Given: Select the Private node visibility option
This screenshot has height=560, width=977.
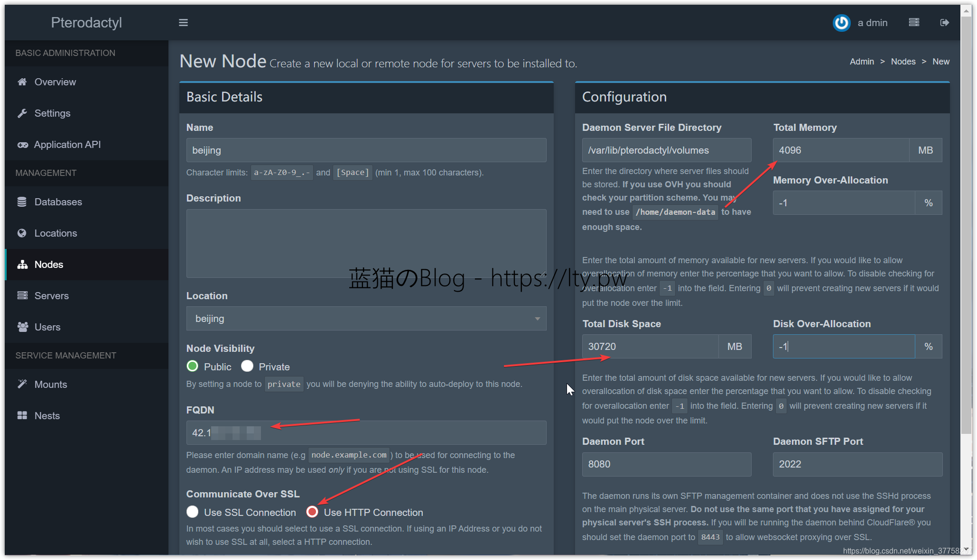Looking at the screenshot, I should click(x=247, y=367).
